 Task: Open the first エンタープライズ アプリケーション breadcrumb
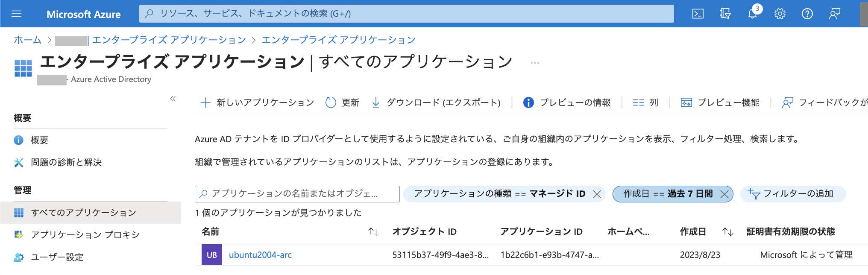169,40
